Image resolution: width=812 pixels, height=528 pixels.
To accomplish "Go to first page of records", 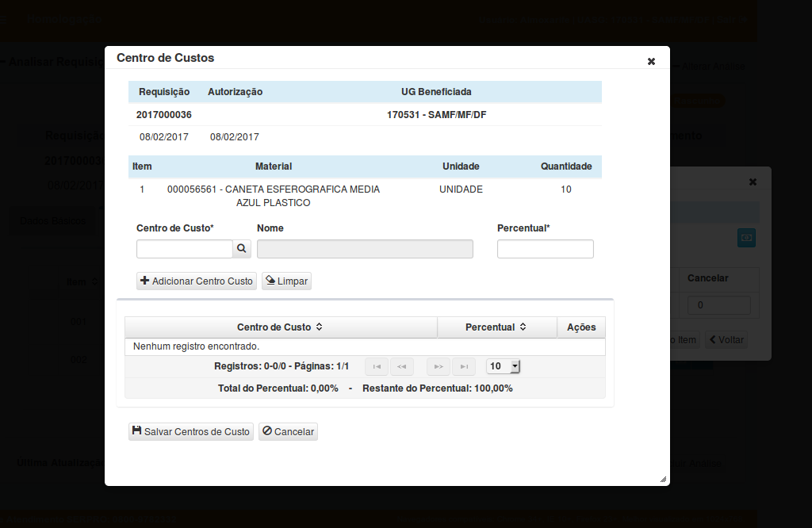I will tap(377, 366).
